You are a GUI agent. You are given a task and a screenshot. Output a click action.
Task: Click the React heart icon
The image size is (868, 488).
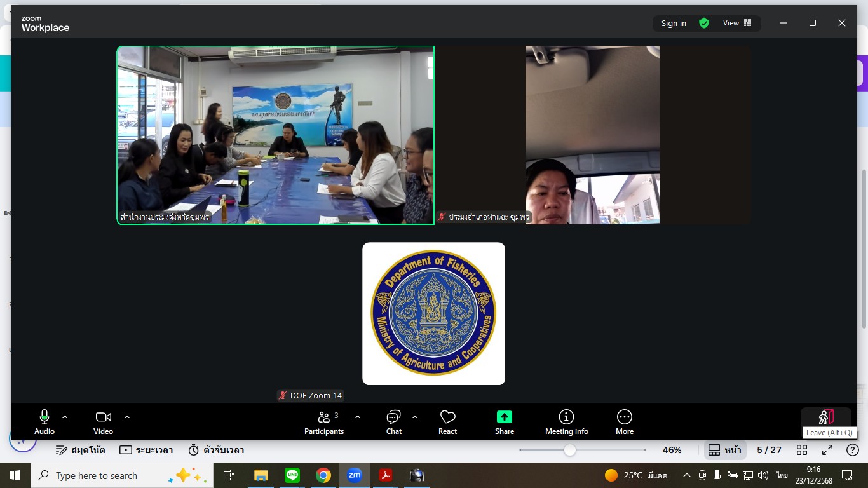click(x=447, y=422)
